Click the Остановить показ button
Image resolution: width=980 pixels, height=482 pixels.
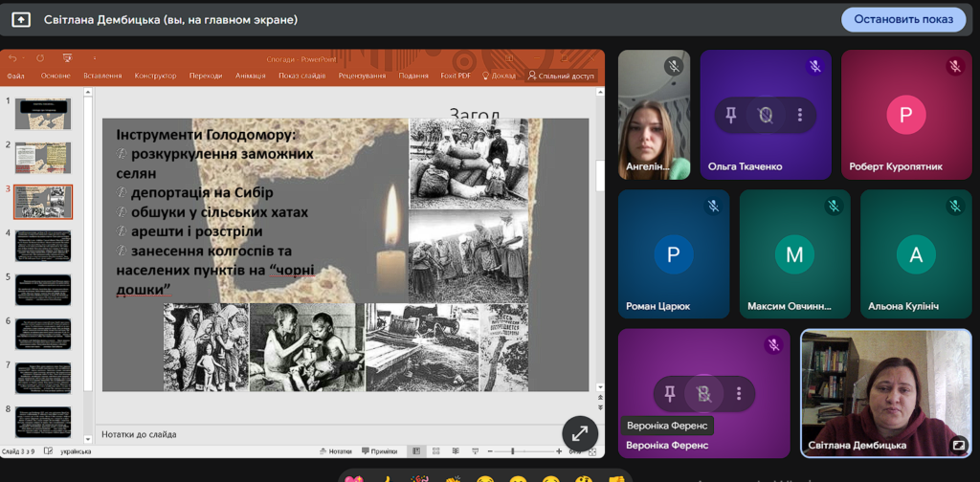pyautogui.click(x=902, y=19)
